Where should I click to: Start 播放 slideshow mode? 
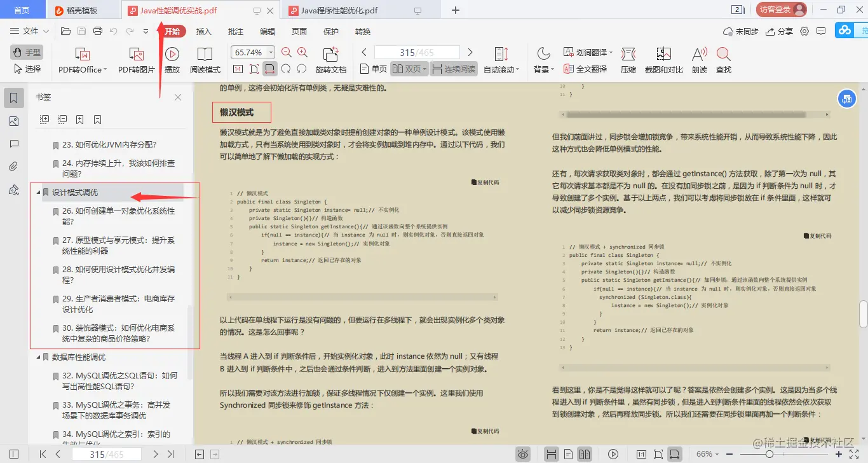click(x=172, y=59)
